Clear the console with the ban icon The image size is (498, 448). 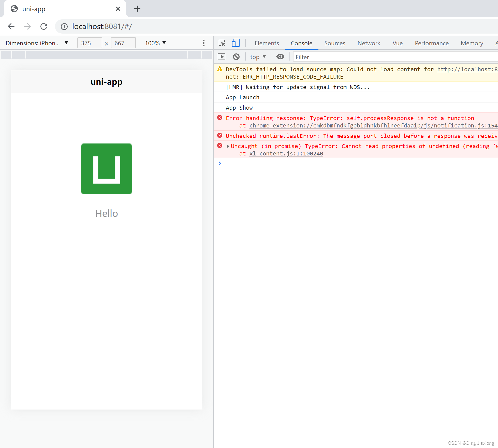click(236, 57)
